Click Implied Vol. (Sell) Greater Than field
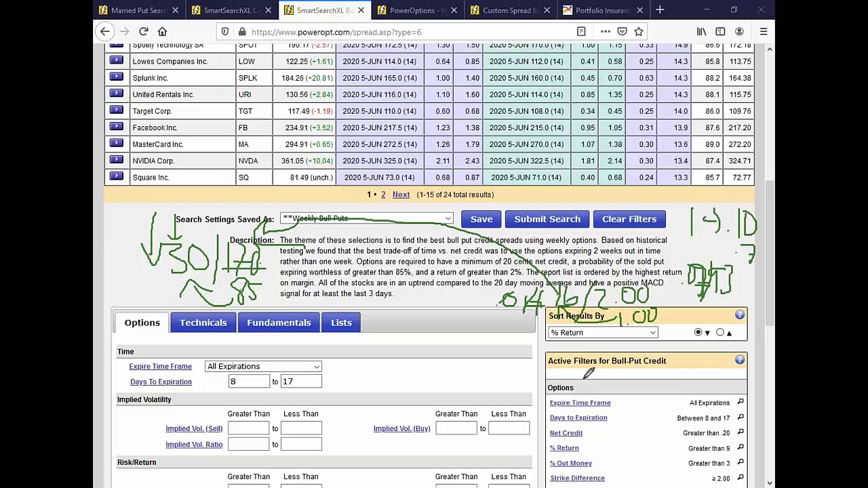This screenshot has width=868, height=488. [x=249, y=428]
